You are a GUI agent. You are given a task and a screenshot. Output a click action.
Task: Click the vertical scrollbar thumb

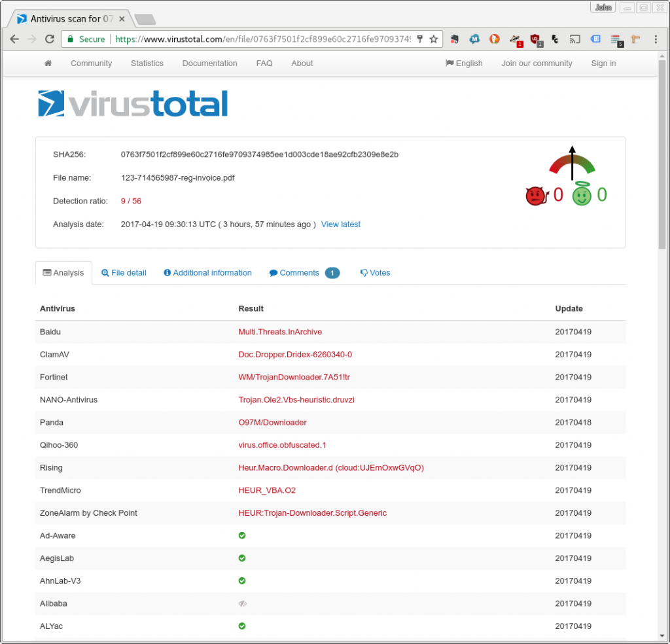(x=662, y=154)
